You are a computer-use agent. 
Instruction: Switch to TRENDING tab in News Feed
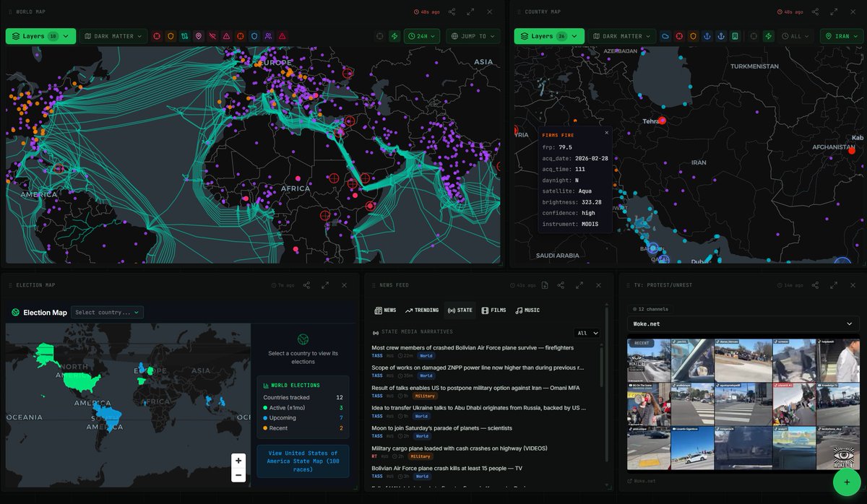[422, 310]
